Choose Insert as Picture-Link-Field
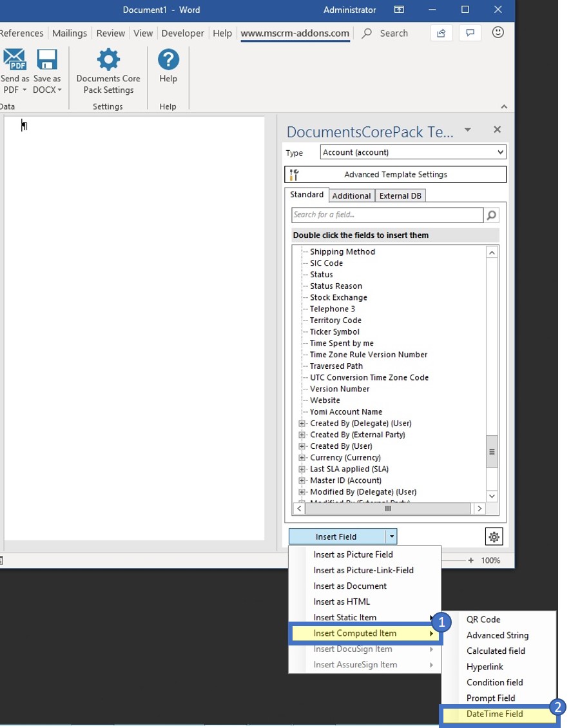 click(x=363, y=570)
